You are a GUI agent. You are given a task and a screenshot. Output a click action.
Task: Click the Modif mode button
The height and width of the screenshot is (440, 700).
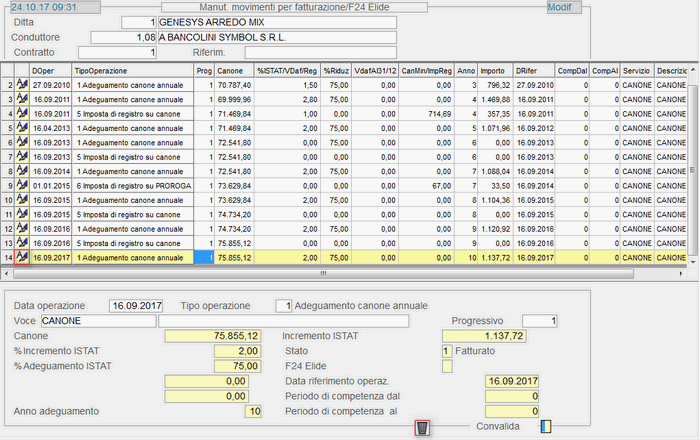tap(564, 7)
